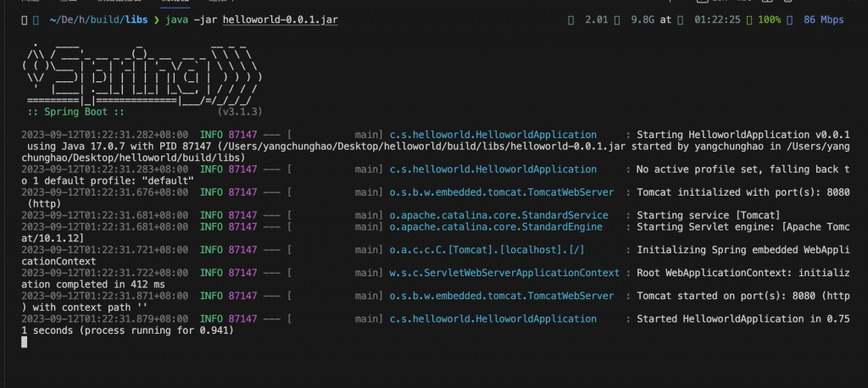Click TomcatWebServer logger on the 'Tomcat started' line
868x388 pixels.
click(x=502, y=296)
